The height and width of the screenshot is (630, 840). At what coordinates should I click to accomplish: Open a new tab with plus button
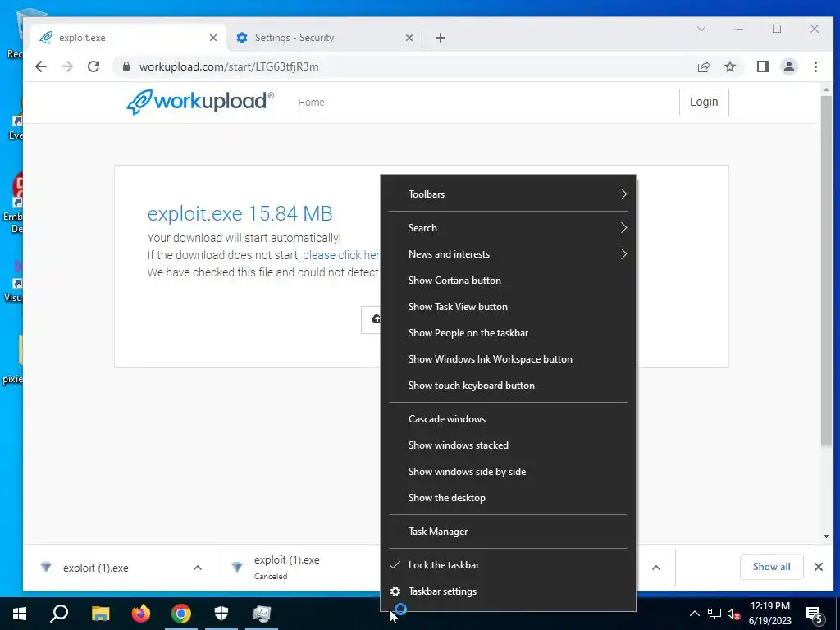pyautogui.click(x=441, y=38)
